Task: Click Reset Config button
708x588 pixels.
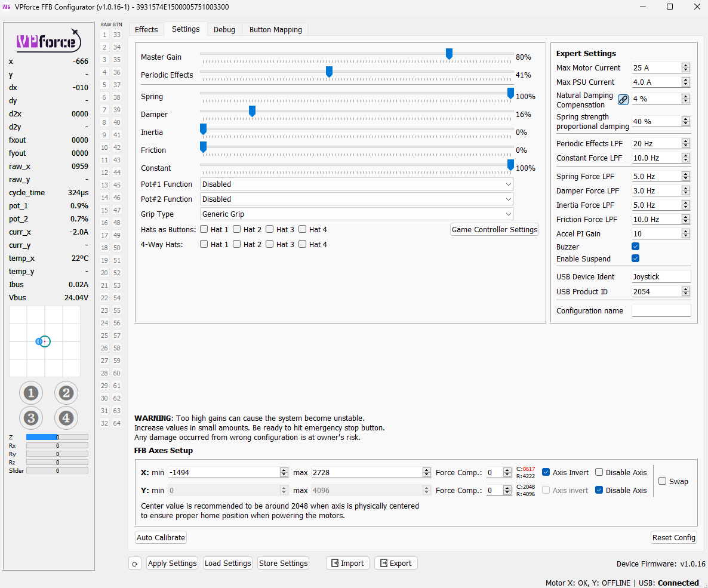Action: coord(674,537)
